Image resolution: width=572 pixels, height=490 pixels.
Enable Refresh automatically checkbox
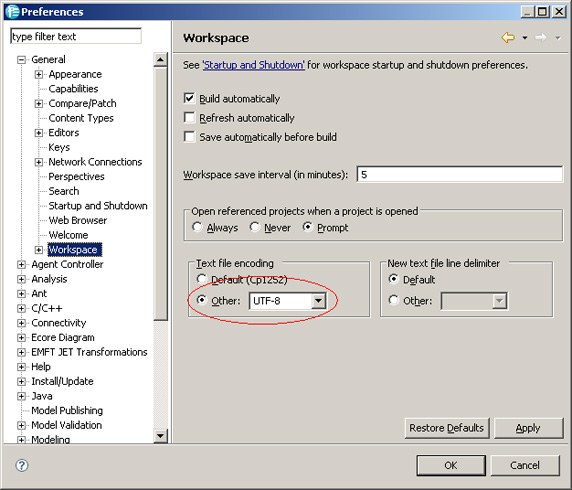tap(189, 117)
